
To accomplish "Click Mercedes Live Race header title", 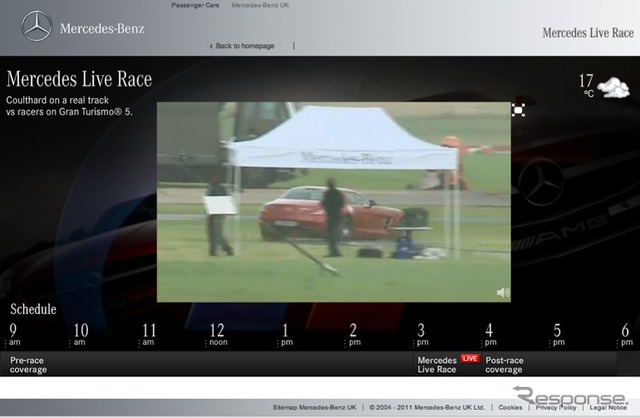I will pyautogui.click(x=588, y=33).
